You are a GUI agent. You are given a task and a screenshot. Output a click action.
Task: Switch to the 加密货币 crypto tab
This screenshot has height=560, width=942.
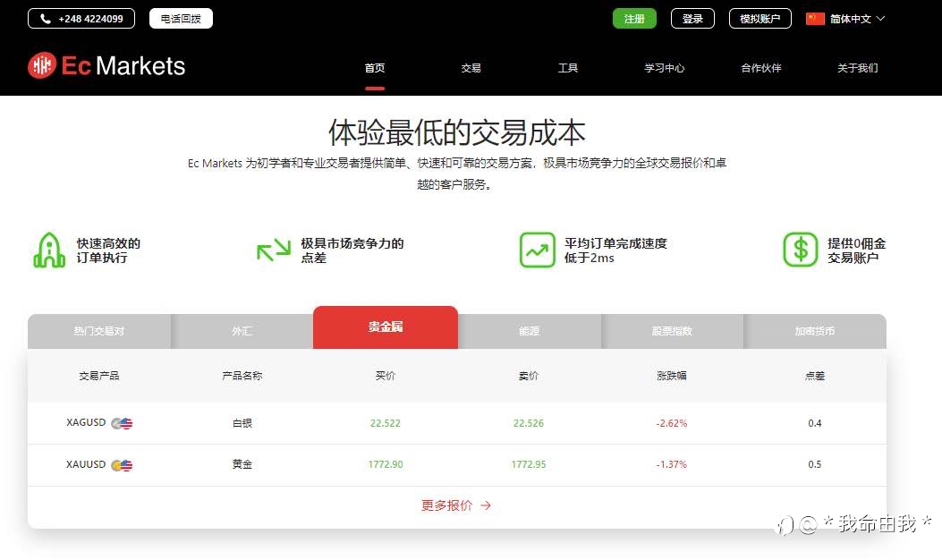(815, 331)
